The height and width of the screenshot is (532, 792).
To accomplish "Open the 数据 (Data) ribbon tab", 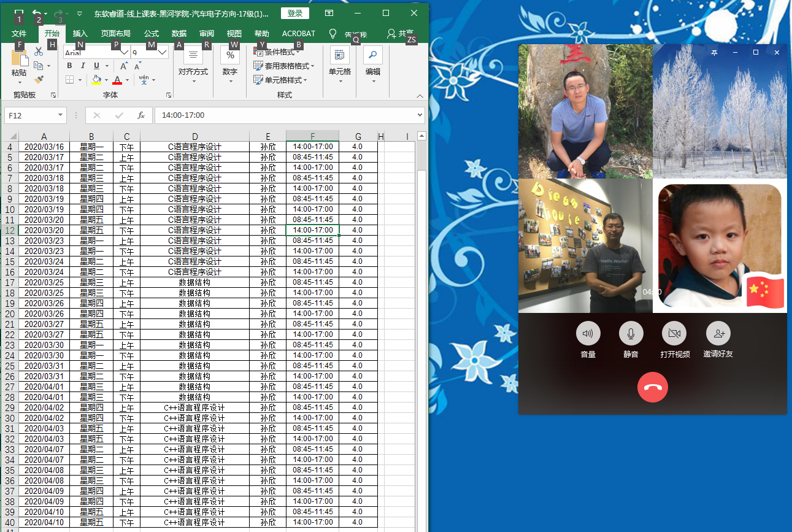I will [179, 34].
